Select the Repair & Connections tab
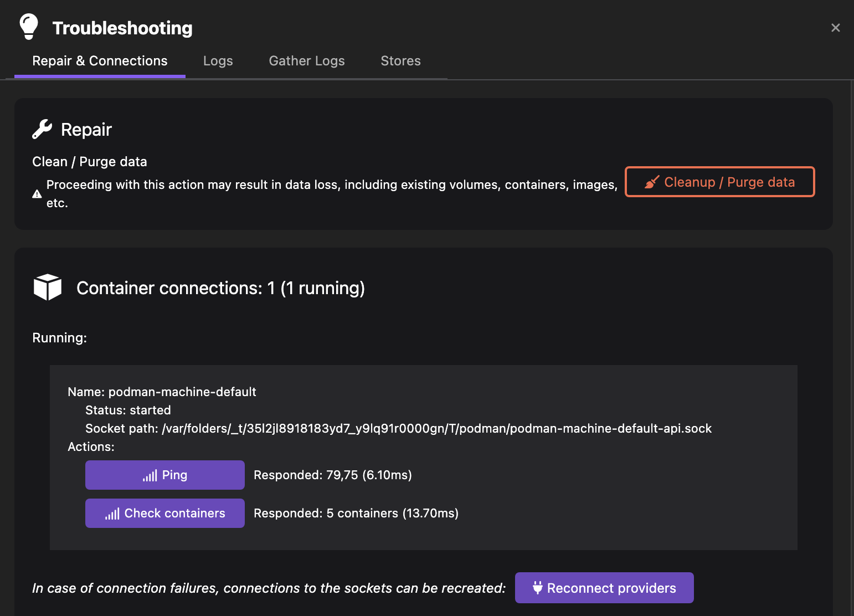Viewport: 854px width, 616px height. point(100,61)
